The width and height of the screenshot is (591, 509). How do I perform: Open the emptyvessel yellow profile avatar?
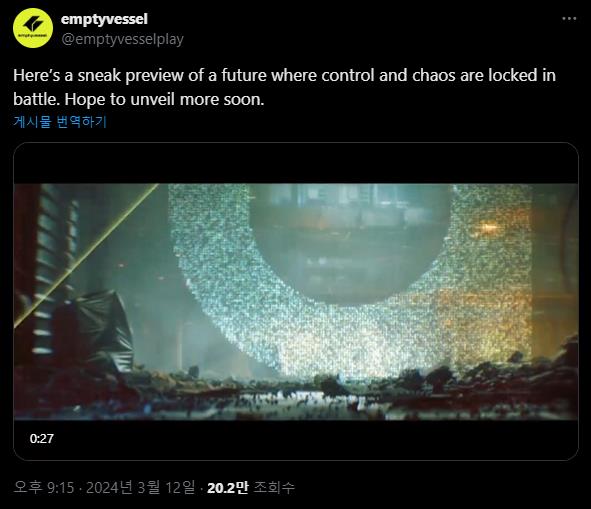(33, 28)
